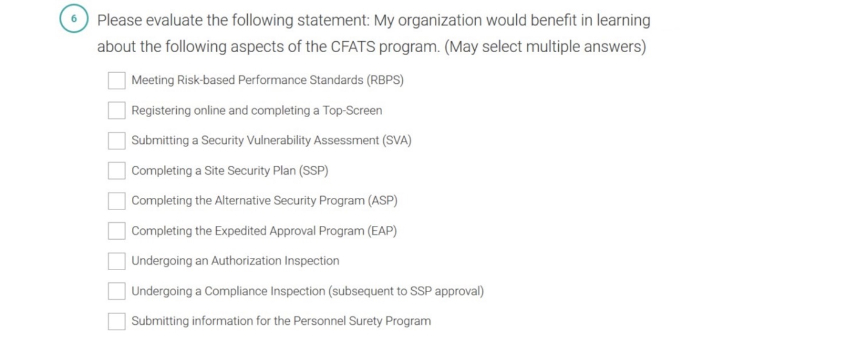Click the 'Submitting a Security Vulnerability Assessment' label text
Viewport: 868px width, 343px height.
coord(272,140)
